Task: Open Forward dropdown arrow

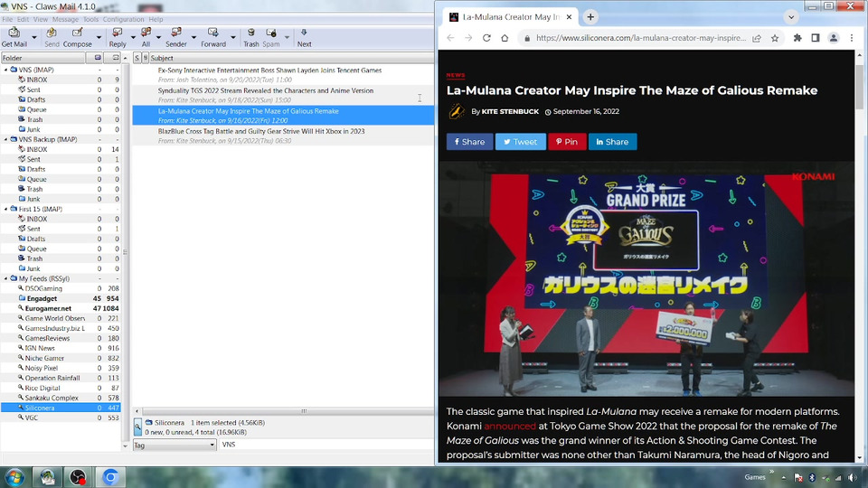Action: (233, 38)
